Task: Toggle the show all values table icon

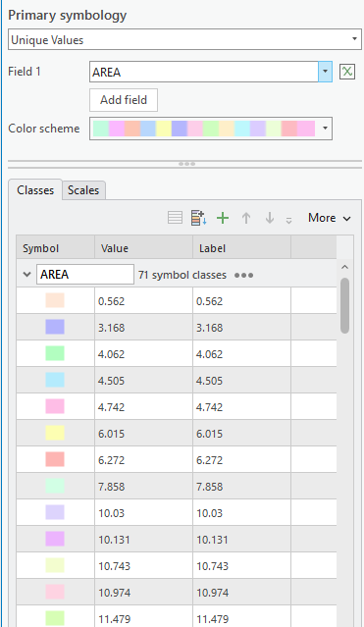Action: 175,218
